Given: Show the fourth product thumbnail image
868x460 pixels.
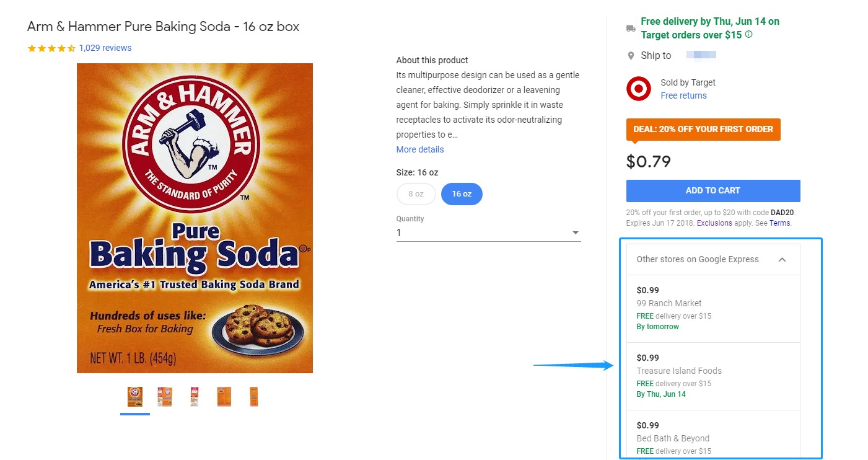Looking at the screenshot, I should click(x=224, y=397).
